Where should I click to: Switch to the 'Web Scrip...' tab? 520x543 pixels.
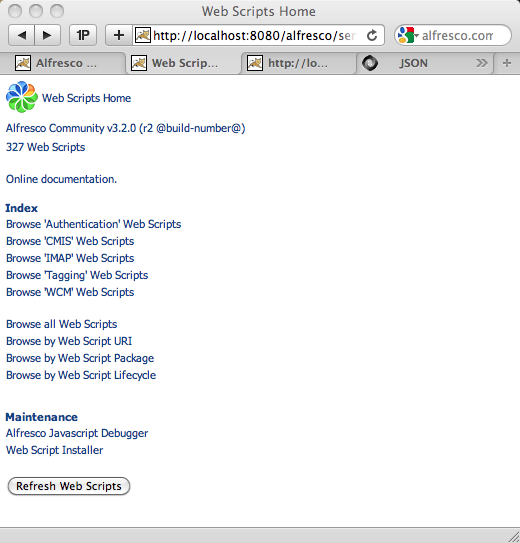183,63
